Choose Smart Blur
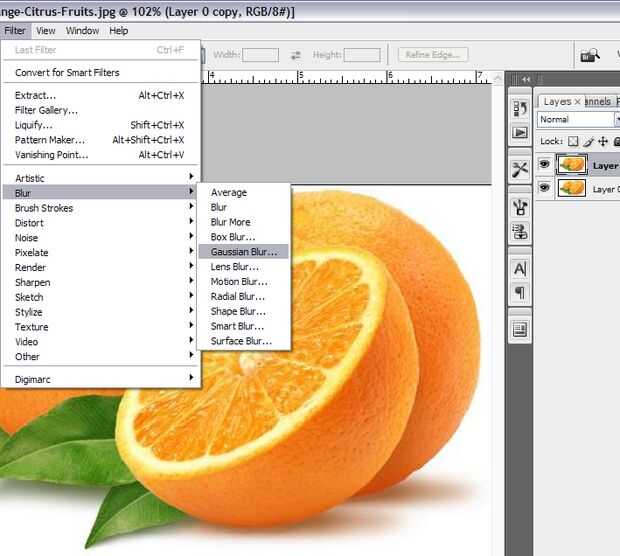Image resolution: width=620 pixels, height=556 pixels. coord(244,326)
